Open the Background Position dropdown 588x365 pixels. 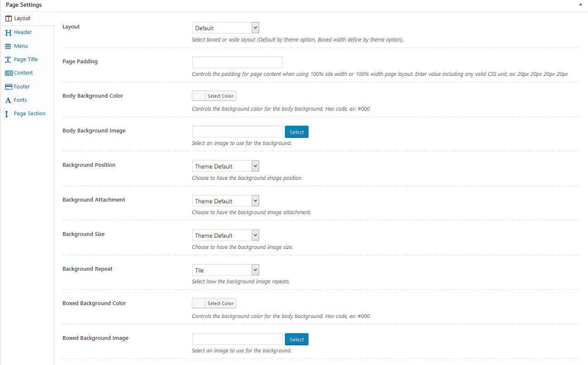pos(225,166)
